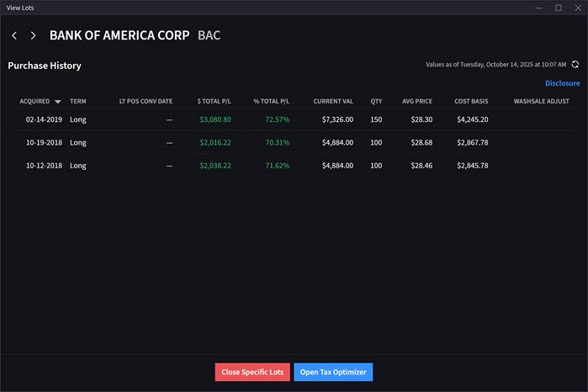Launch the Open Tax Optimizer button

pos(333,372)
